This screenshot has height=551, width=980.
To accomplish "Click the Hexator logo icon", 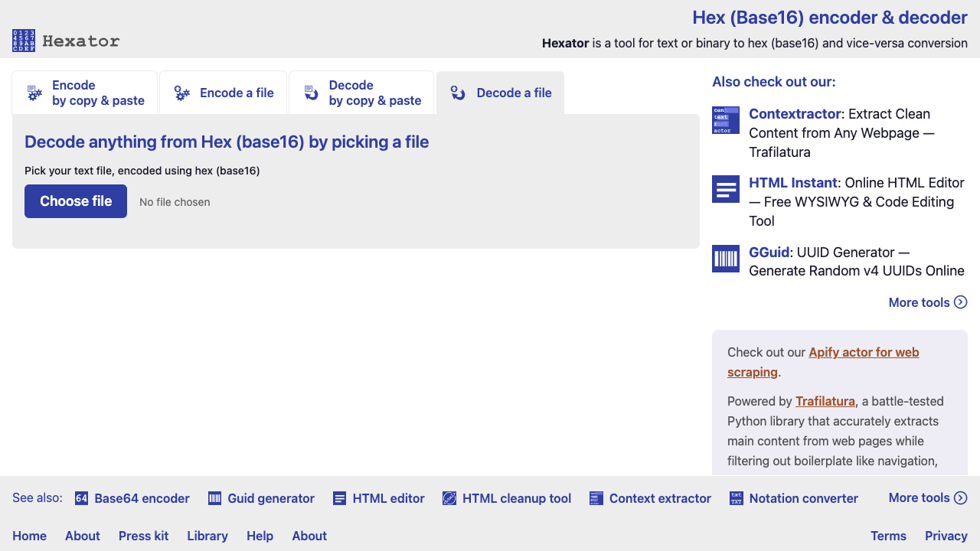I will pyautogui.click(x=24, y=41).
